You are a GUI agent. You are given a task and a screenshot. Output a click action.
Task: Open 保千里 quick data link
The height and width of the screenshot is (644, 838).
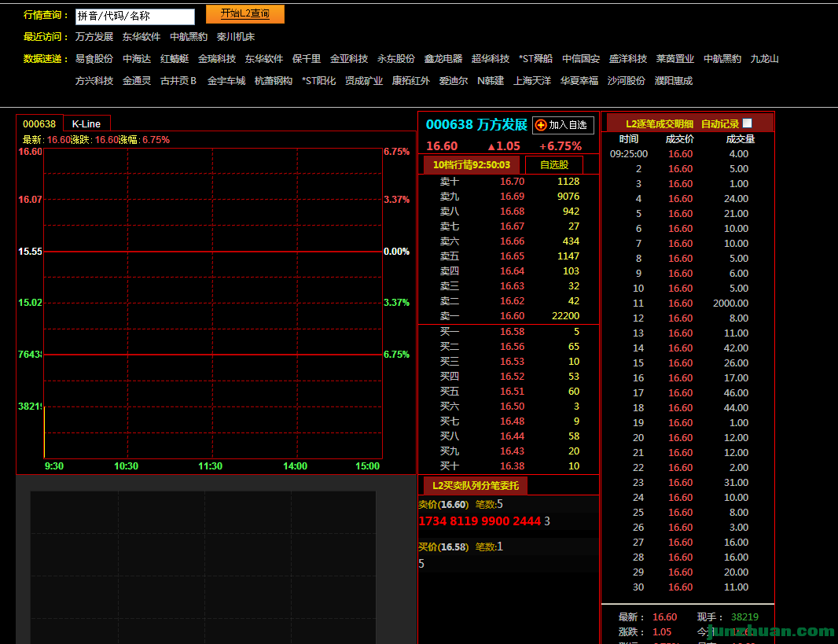[x=307, y=59]
